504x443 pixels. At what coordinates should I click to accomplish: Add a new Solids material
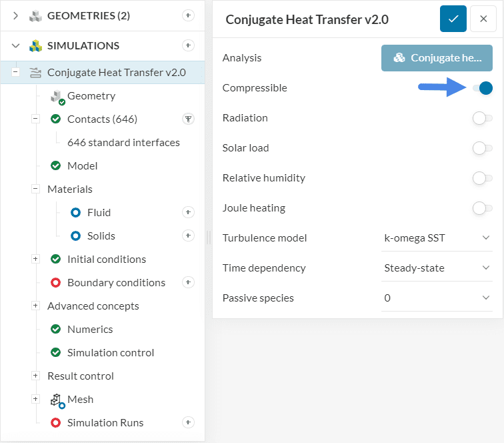(x=188, y=236)
